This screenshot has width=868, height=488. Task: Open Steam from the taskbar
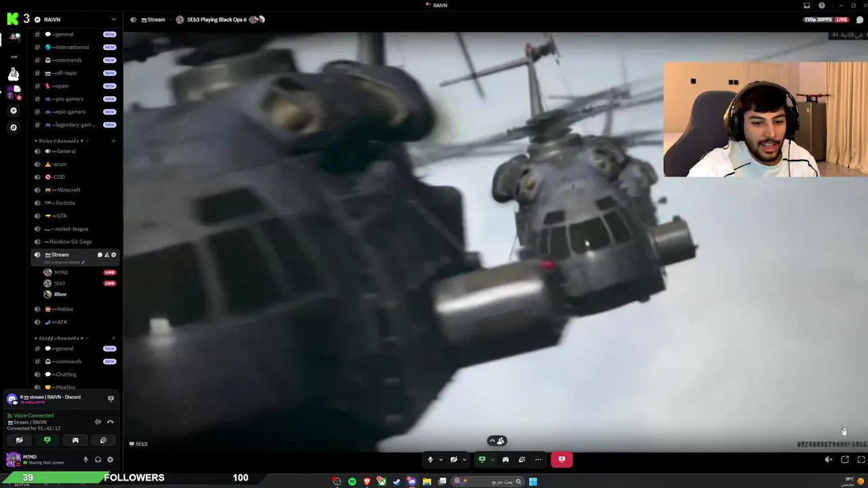point(397,481)
